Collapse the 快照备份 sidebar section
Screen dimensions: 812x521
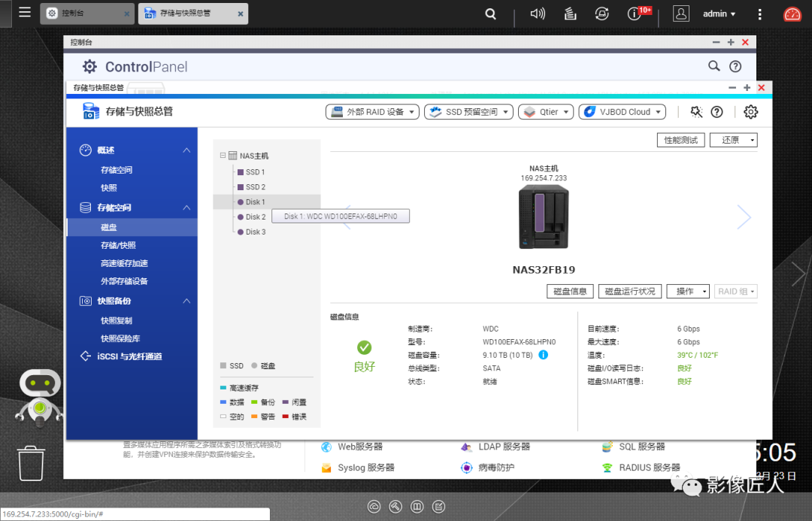coord(186,301)
